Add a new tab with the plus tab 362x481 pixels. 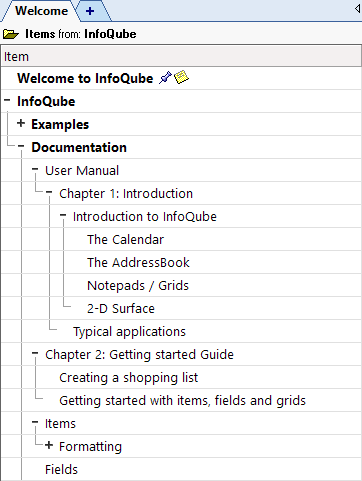(x=90, y=11)
